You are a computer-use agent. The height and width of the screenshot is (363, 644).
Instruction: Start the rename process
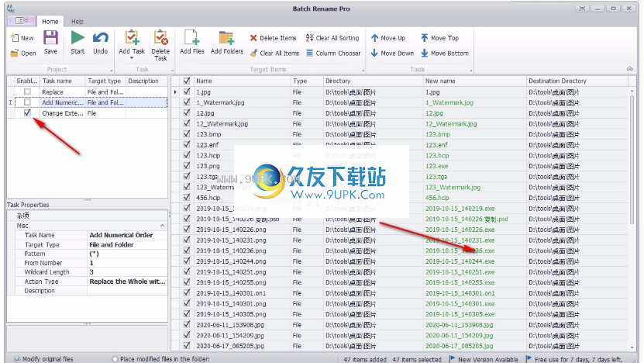[x=77, y=43]
